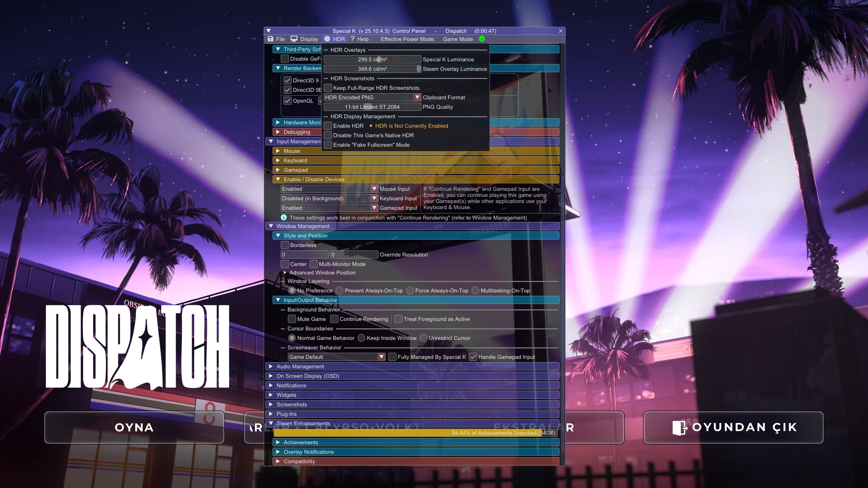Adjust the Steam Overlay Luminance slider
This screenshot has height=488, width=868.
tap(419, 69)
